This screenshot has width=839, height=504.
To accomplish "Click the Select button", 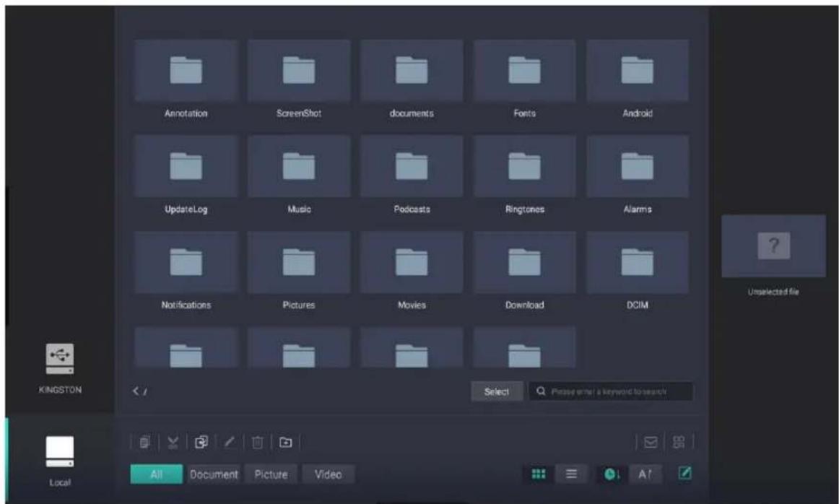I will point(497,391).
